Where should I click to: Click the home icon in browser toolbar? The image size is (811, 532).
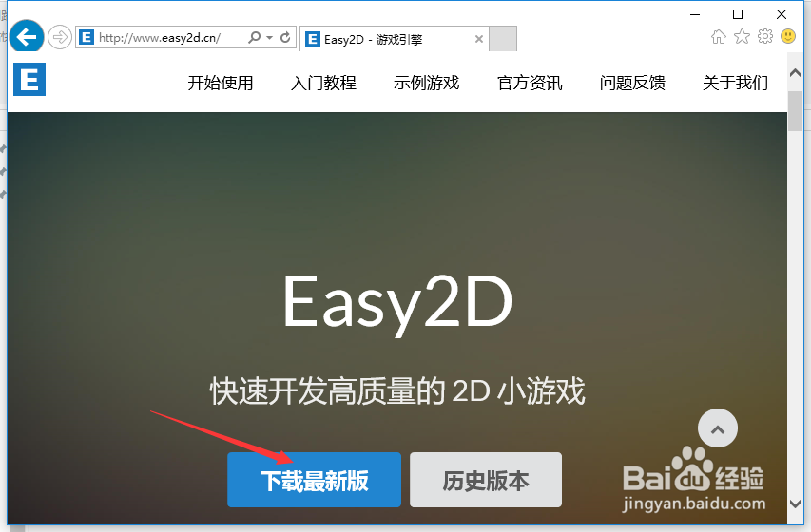[719, 37]
